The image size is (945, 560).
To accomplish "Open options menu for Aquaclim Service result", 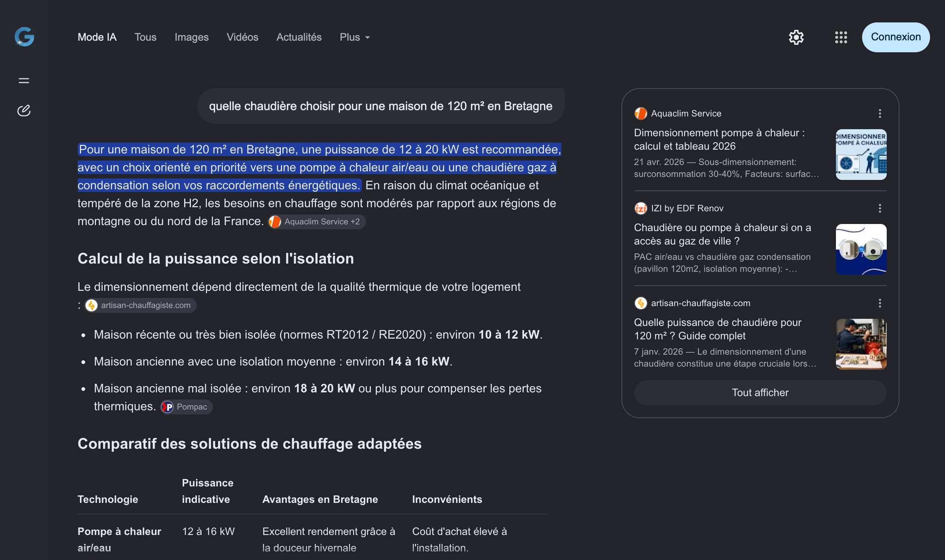I will click(880, 113).
